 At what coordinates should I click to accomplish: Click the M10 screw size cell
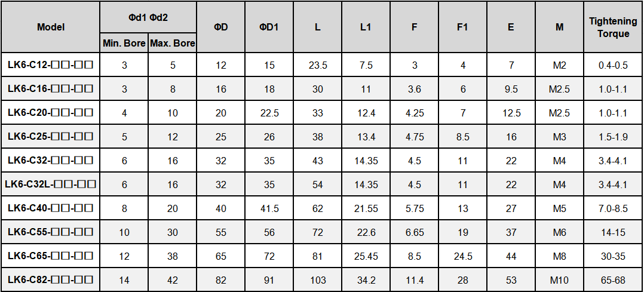559,280
